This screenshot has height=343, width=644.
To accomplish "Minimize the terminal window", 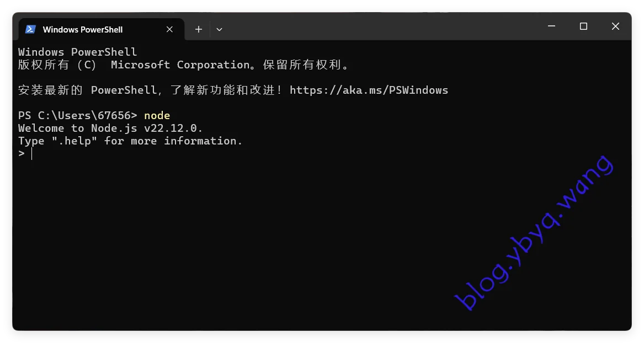I will pos(551,26).
